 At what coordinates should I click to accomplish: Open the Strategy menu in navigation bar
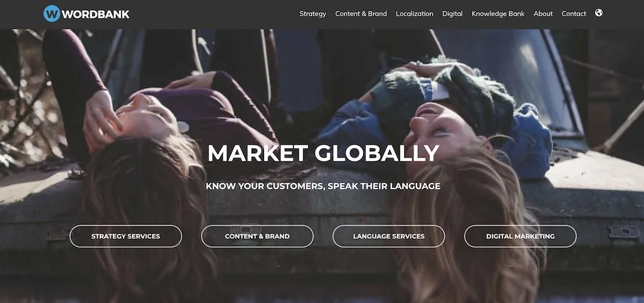point(312,14)
